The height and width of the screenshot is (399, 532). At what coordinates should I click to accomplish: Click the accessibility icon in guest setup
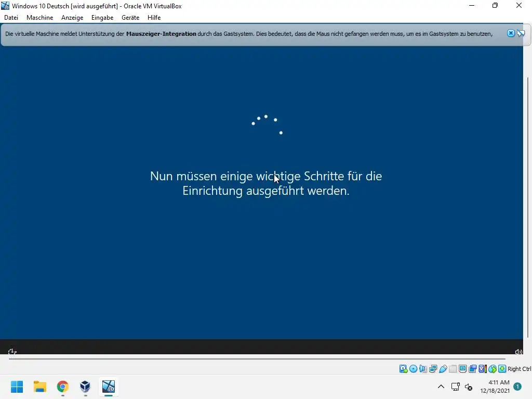[x=12, y=352]
